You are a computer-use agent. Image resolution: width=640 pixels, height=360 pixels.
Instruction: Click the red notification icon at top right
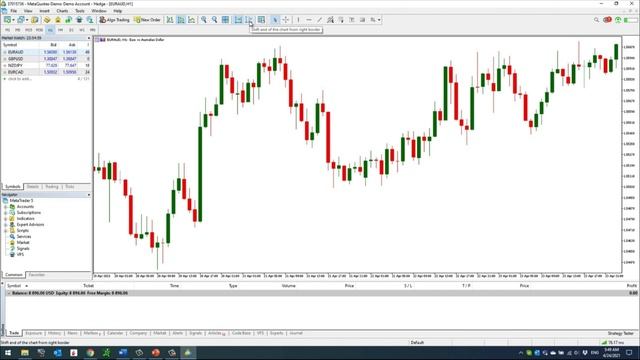607,20
